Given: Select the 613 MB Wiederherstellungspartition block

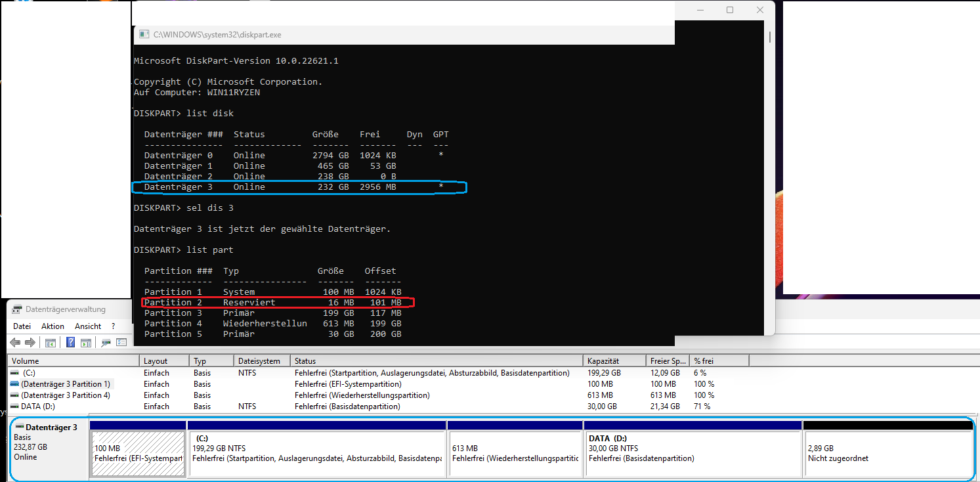Looking at the screenshot, I should click(x=515, y=451).
